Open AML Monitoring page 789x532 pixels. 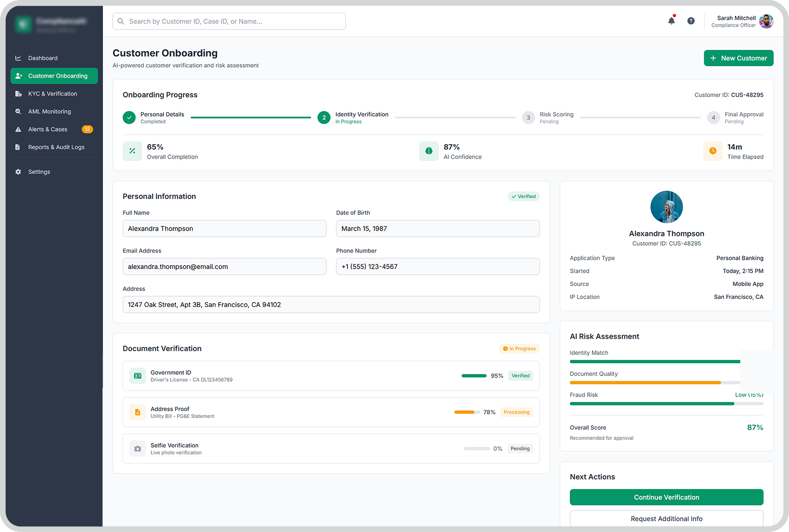click(x=54, y=111)
